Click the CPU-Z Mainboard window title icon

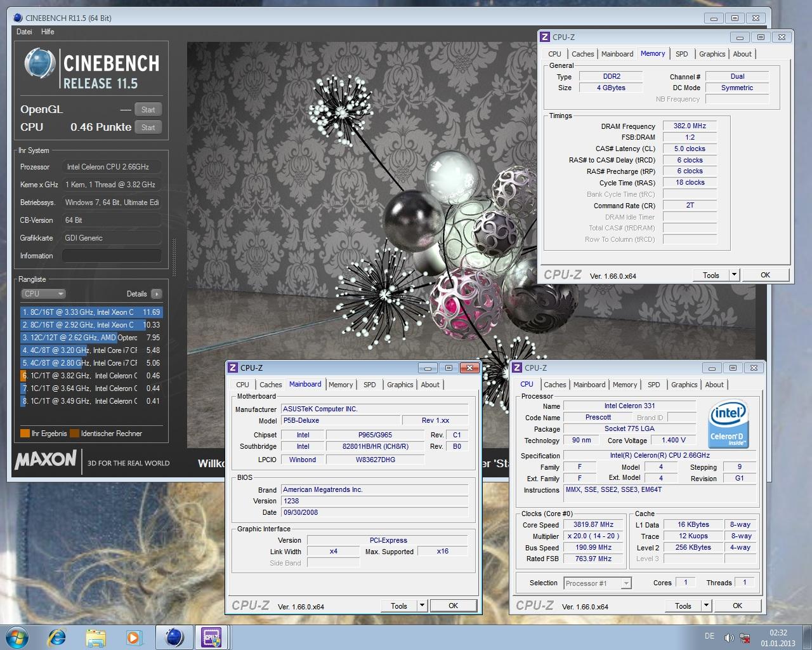point(233,368)
